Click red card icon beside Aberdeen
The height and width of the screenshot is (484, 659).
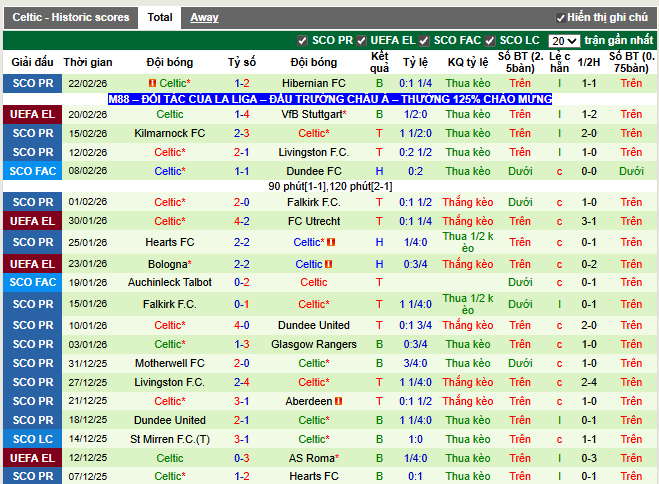[x=338, y=401]
